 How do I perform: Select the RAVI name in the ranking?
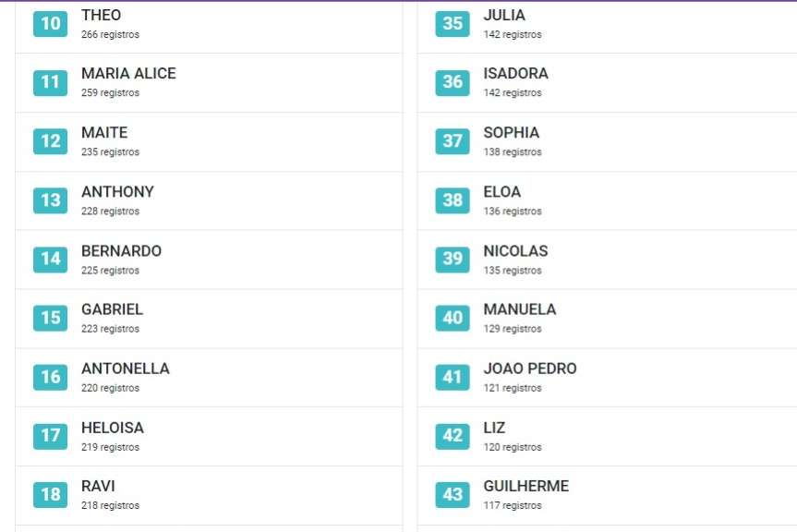(x=98, y=486)
